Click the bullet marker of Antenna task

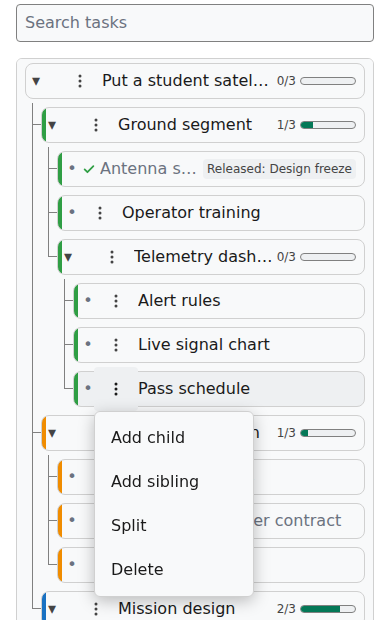72,168
